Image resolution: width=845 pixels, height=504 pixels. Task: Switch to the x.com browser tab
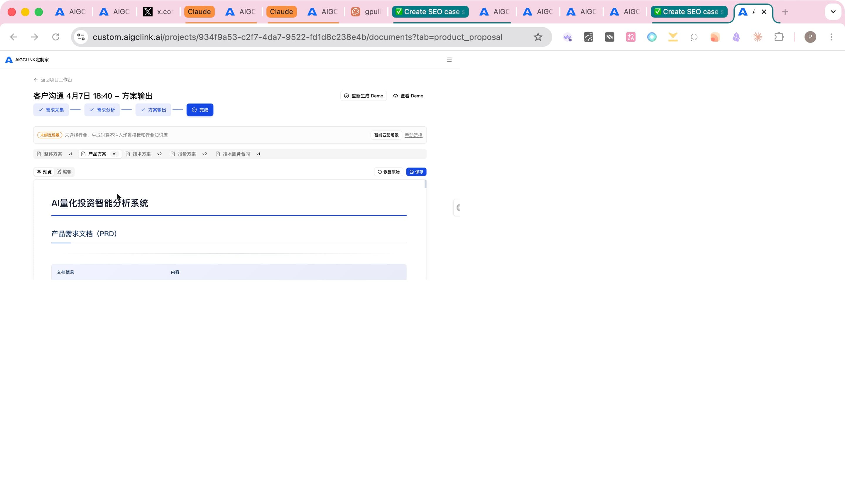click(158, 12)
